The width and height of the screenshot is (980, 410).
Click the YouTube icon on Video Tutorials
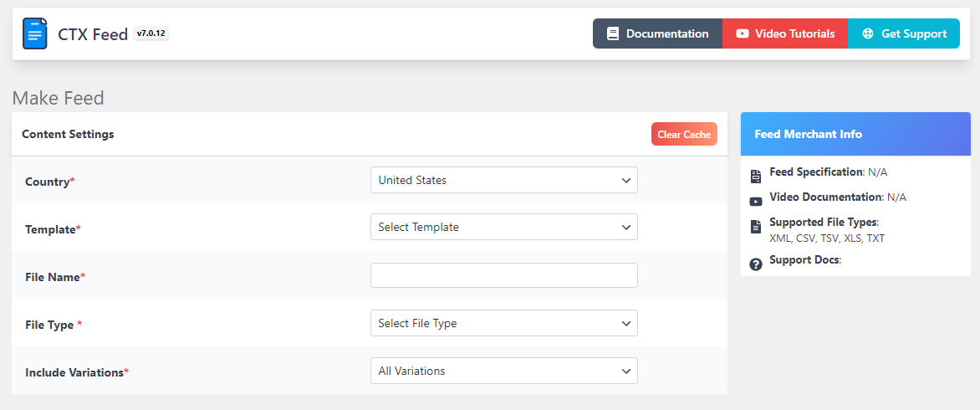click(x=743, y=34)
